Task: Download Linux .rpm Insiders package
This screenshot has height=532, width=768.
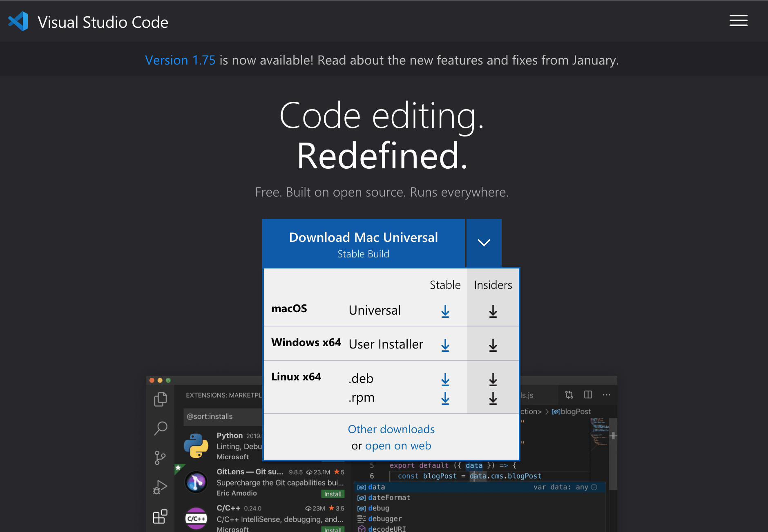Action: [493, 398]
